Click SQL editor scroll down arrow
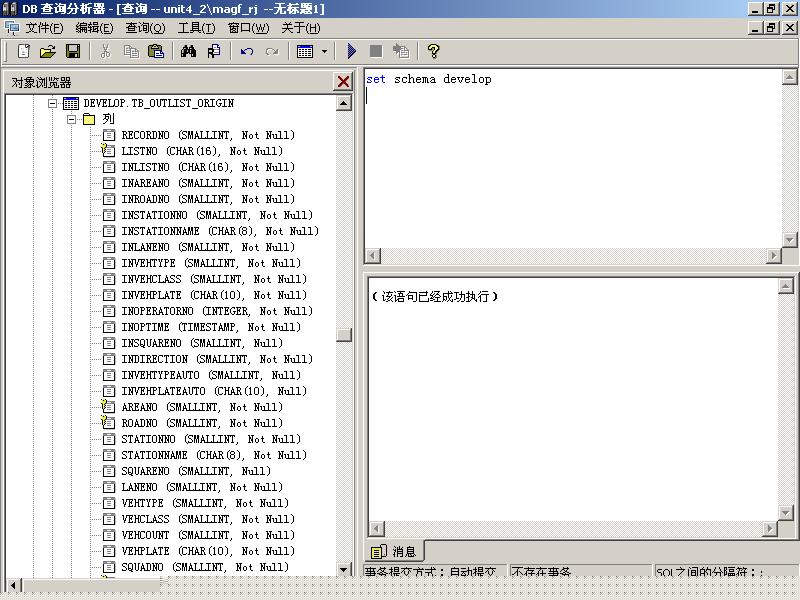This screenshot has width=800, height=600. point(789,240)
